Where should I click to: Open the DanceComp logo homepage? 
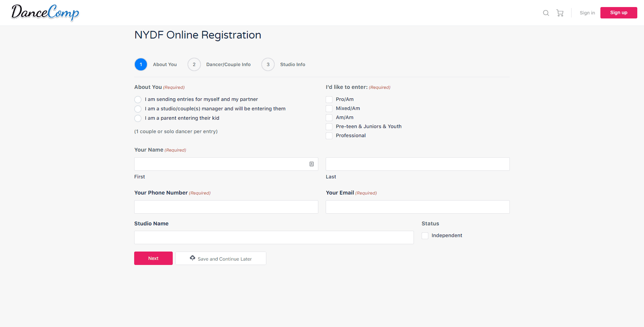[x=45, y=13]
